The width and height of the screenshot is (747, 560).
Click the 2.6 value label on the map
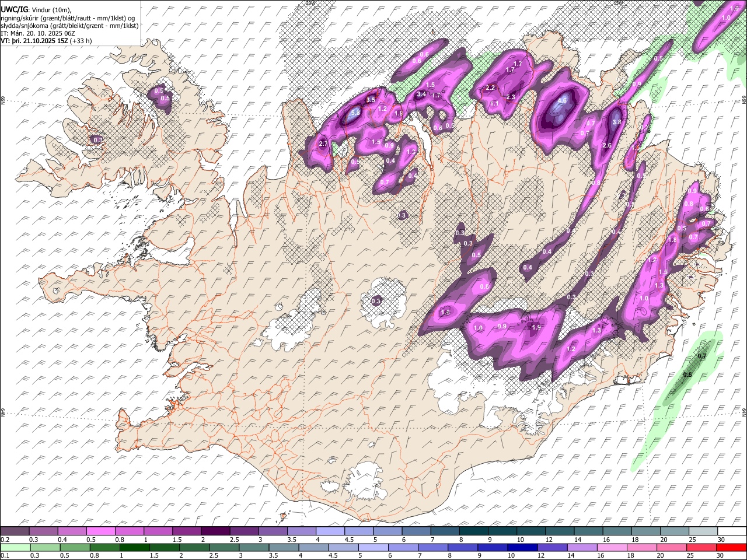(x=606, y=146)
